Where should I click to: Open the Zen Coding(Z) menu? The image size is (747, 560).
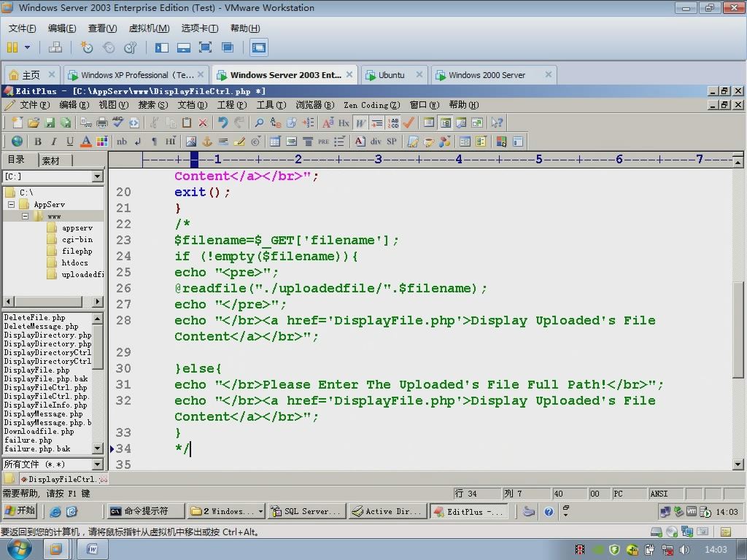[372, 105]
